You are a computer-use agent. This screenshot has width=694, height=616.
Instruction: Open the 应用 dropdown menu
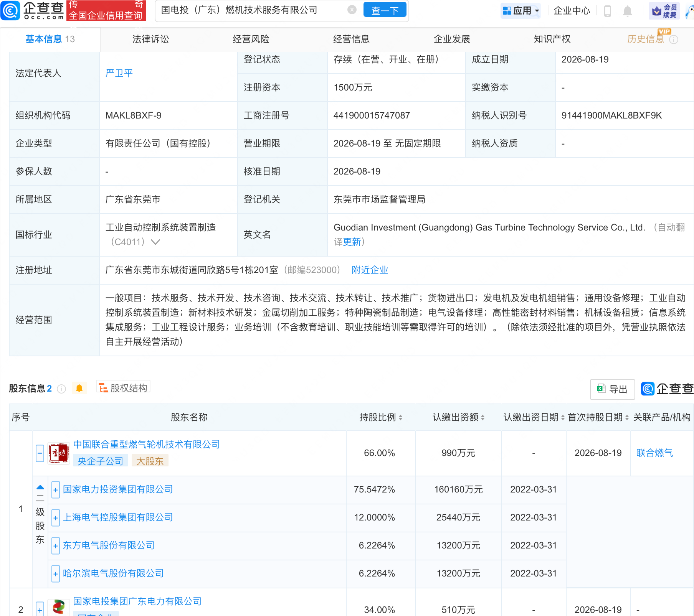(521, 11)
